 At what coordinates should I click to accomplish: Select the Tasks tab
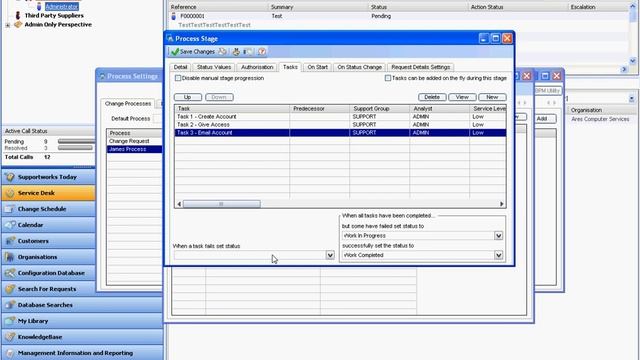click(290, 67)
